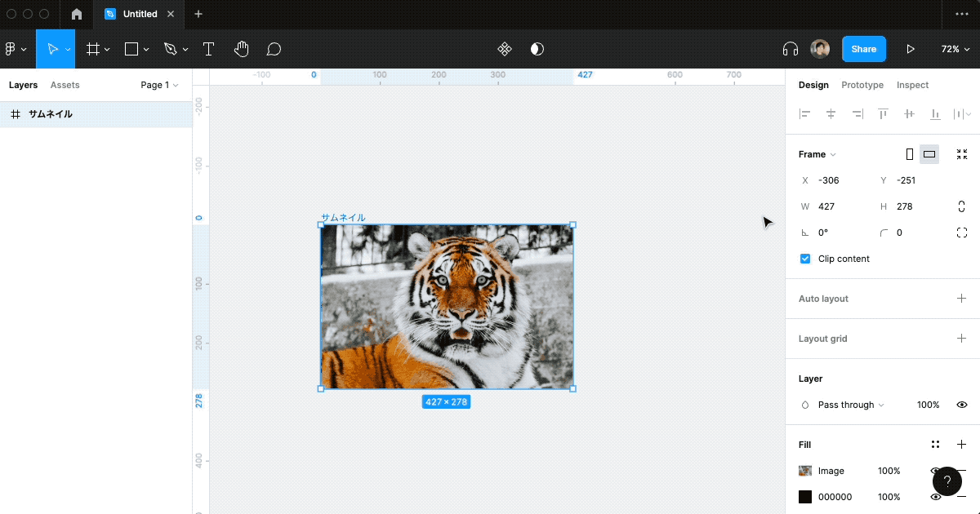Image resolution: width=980 pixels, height=514 pixels.
Task: Align left icon in Design panel
Action: pyautogui.click(x=805, y=114)
